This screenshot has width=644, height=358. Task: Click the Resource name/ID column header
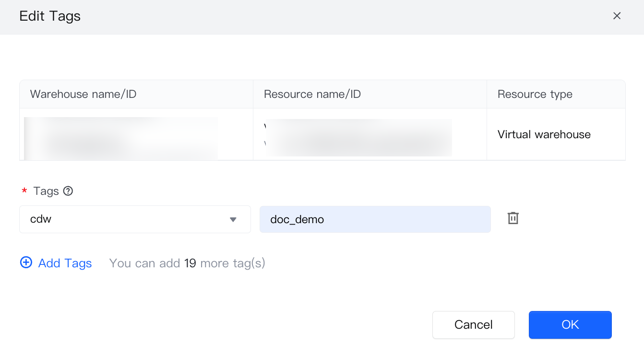click(312, 94)
